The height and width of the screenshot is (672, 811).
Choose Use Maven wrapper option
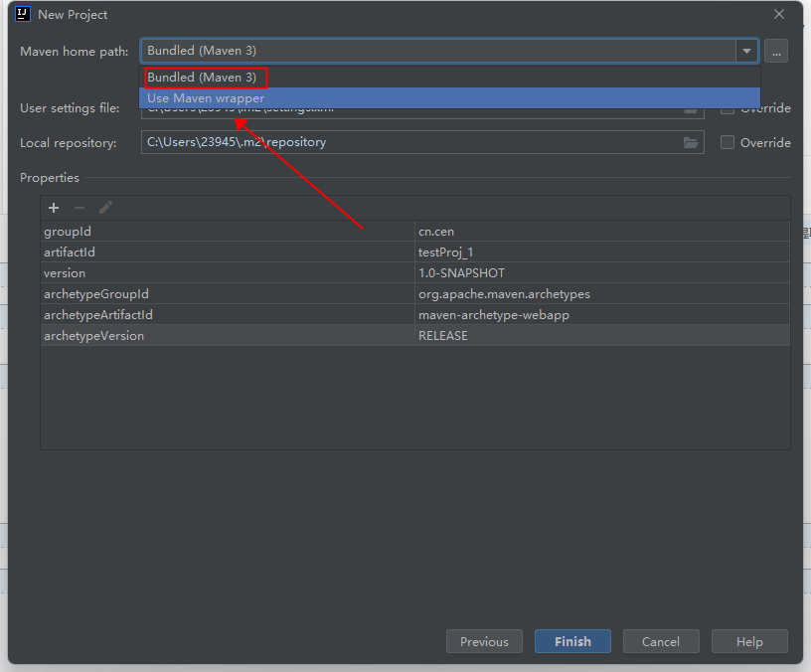(449, 97)
